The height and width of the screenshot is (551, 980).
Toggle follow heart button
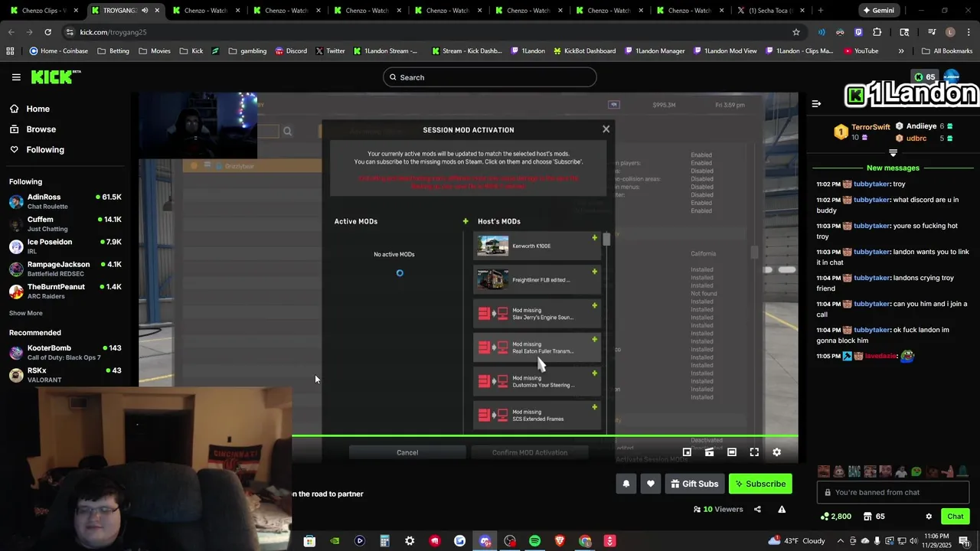pos(651,484)
